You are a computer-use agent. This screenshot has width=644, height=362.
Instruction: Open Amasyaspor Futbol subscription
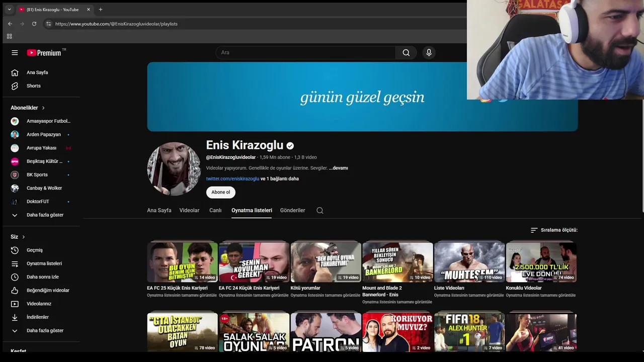click(x=41, y=121)
